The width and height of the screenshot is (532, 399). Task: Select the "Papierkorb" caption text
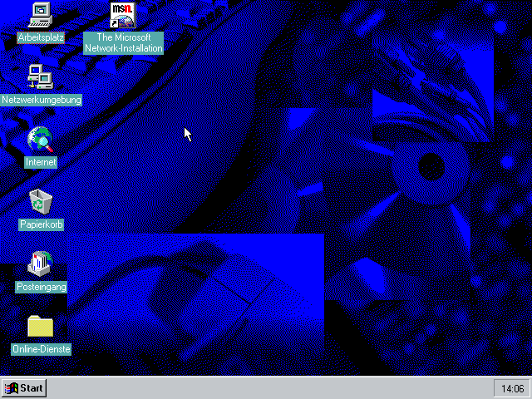[41, 224]
